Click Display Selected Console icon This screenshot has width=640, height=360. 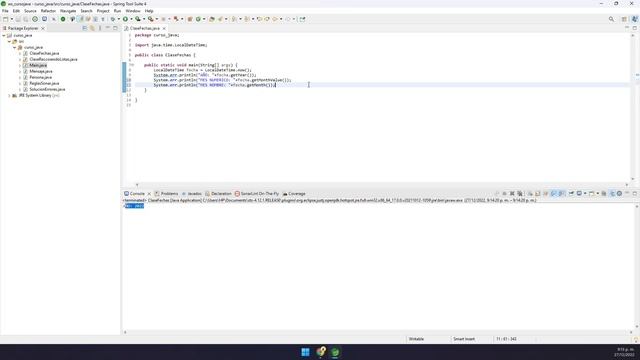click(579, 193)
